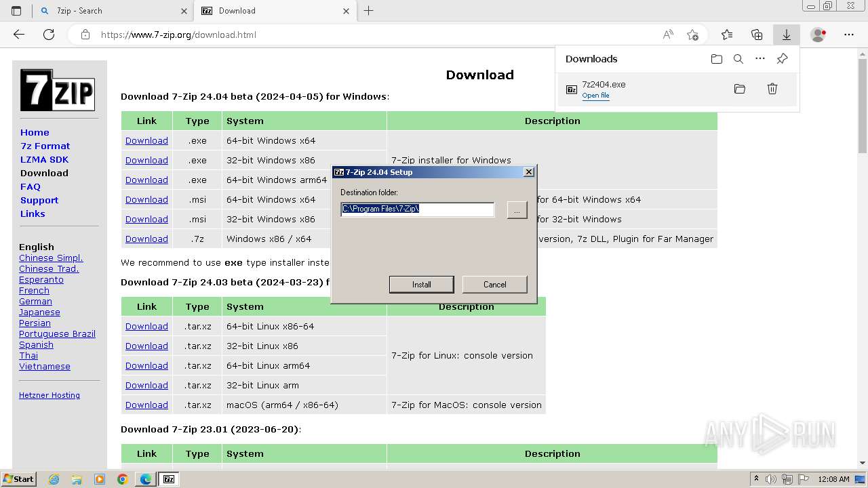Open the downloaded 7z2404.exe file link
This screenshot has height=488, width=868.
[595, 96]
